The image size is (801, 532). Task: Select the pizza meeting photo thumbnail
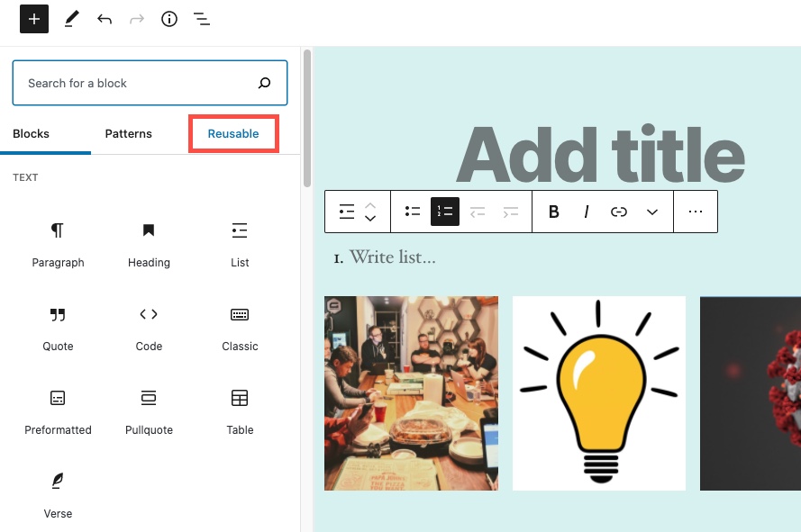(x=411, y=393)
